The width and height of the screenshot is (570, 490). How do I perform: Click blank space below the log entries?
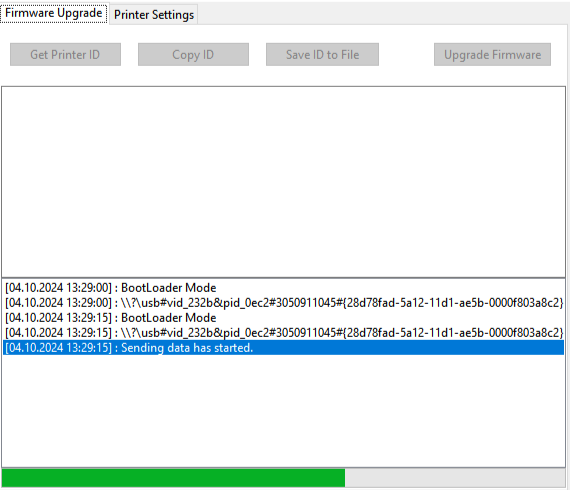[x=284, y=411]
